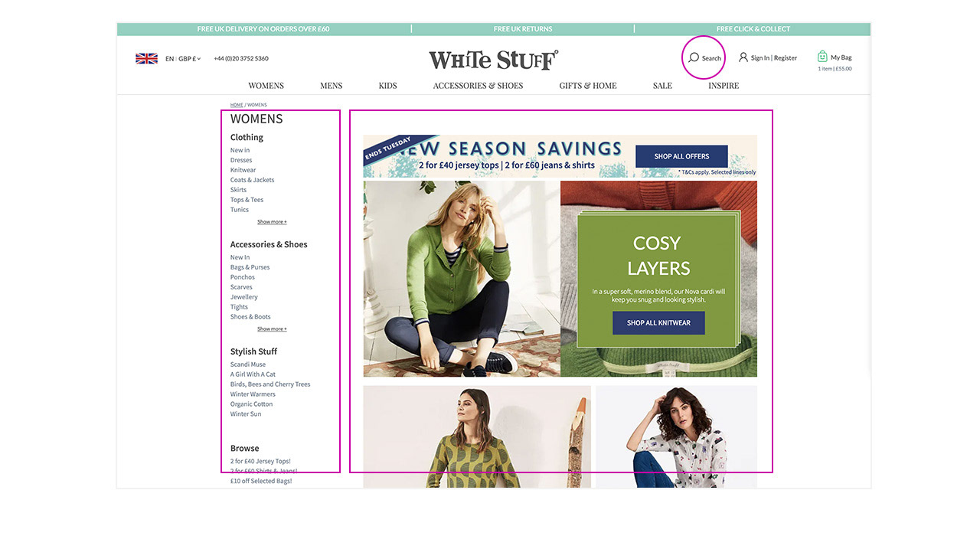Click the SHOP ALL KNITWEAR button
This screenshot has width=980, height=536.
pyautogui.click(x=658, y=323)
